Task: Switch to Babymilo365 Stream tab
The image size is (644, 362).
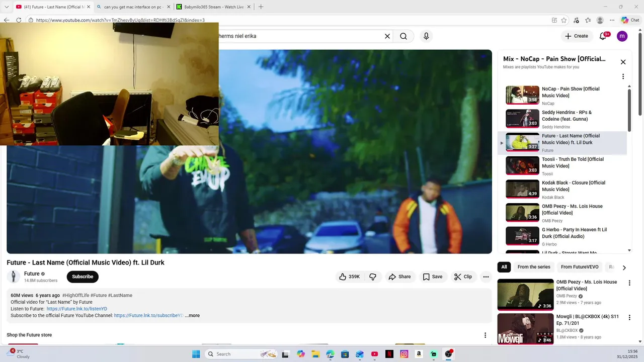Action: pyautogui.click(x=213, y=7)
